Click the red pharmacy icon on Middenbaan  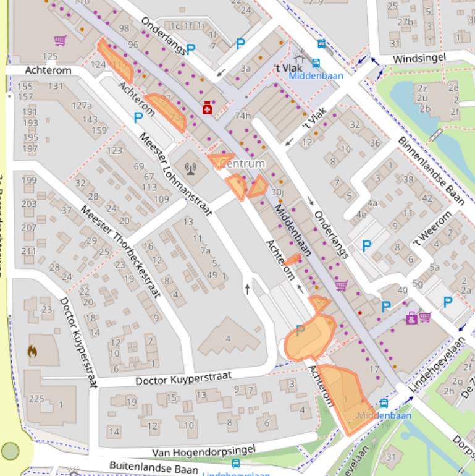pos(208,109)
